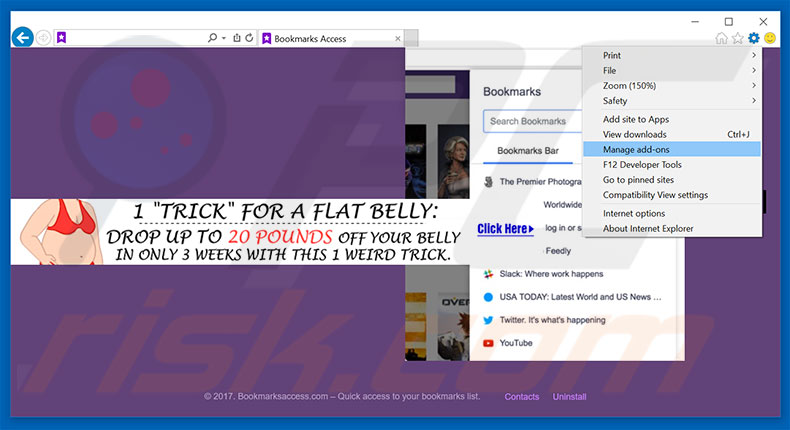Open the YouTube bookmark
The height and width of the screenshot is (430, 790).
pos(516,343)
